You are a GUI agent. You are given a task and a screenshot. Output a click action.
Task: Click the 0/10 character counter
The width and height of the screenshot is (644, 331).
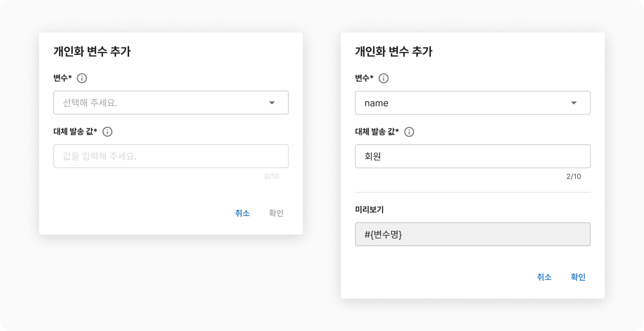[x=271, y=176]
